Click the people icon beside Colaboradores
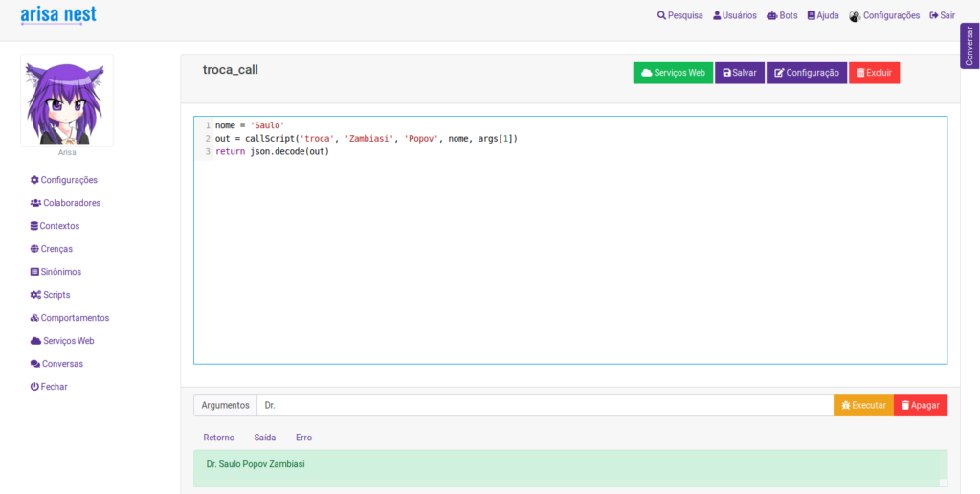The height and width of the screenshot is (494, 980). 35,203
